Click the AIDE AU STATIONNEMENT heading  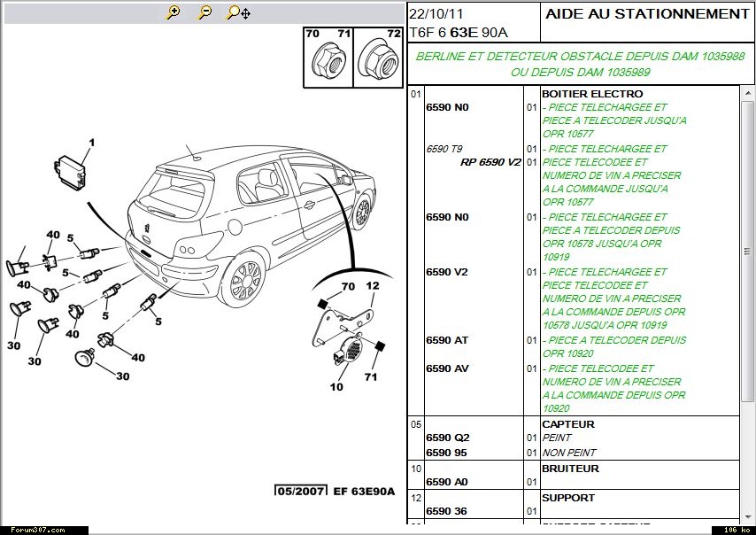(647, 14)
